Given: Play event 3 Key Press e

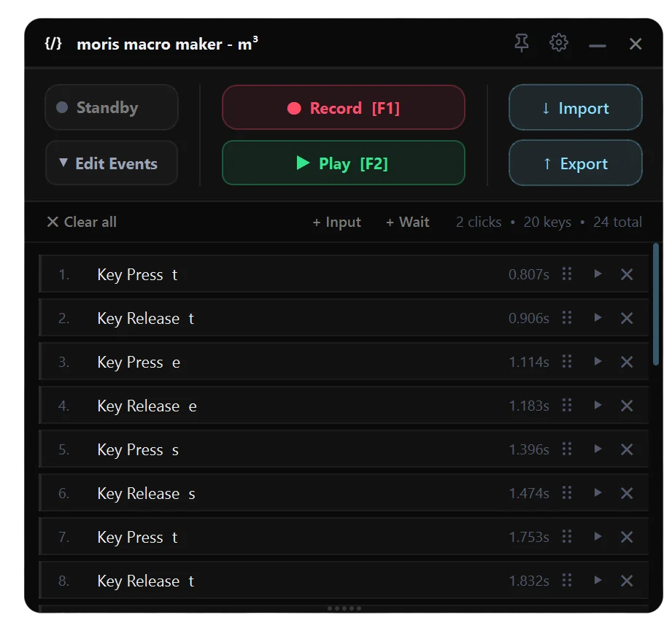Looking at the screenshot, I should coord(598,361).
